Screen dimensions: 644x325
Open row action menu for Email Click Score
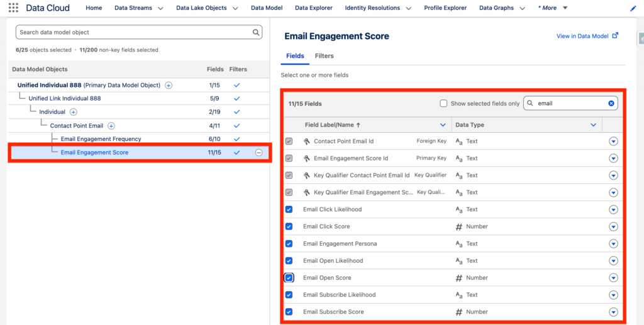coord(613,227)
